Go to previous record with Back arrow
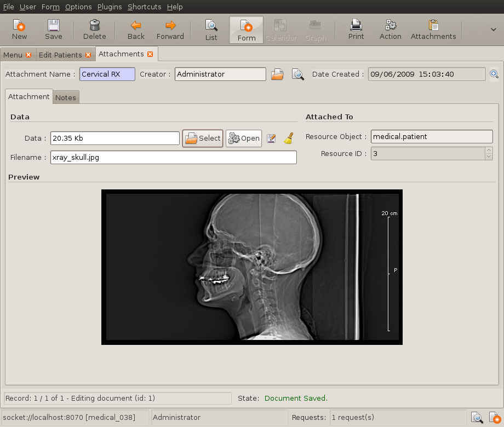 (136, 30)
